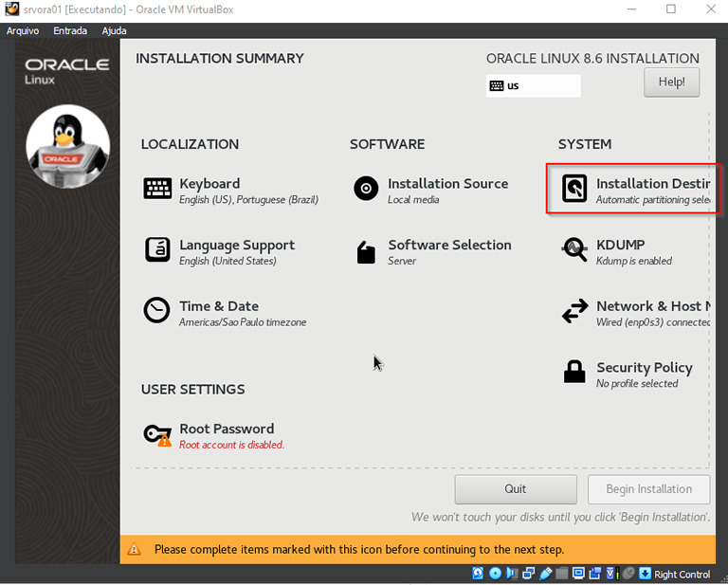This screenshot has width=728, height=585.
Task: Open the Installation Source disc icon
Action: pyautogui.click(x=366, y=189)
